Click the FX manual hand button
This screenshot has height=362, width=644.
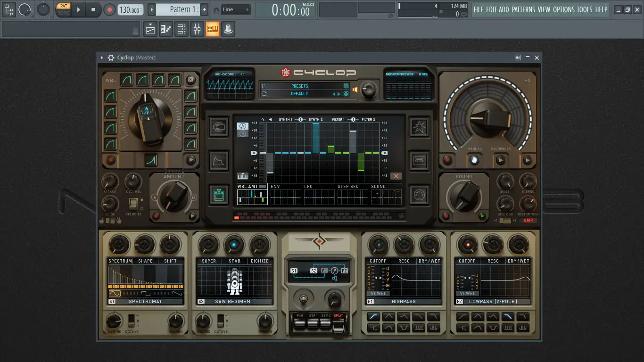click(474, 160)
